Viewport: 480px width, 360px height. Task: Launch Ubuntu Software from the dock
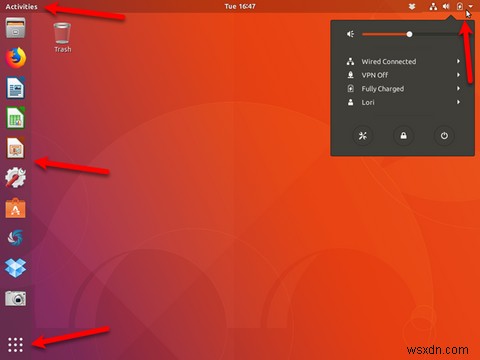pos(15,208)
